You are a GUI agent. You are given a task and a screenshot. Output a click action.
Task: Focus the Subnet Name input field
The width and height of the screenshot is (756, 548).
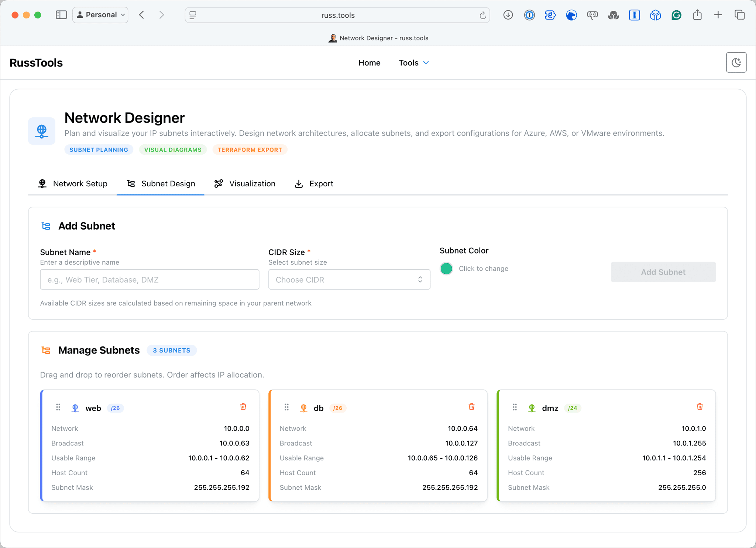pos(150,279)
